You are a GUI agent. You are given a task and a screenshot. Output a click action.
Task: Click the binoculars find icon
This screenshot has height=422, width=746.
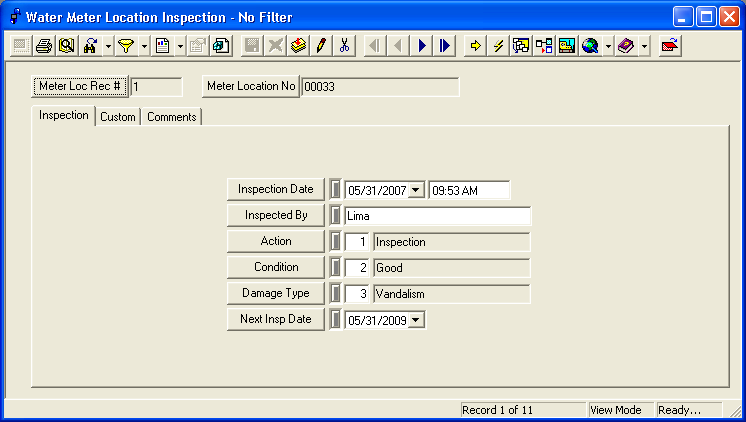[x=90, y=46]
